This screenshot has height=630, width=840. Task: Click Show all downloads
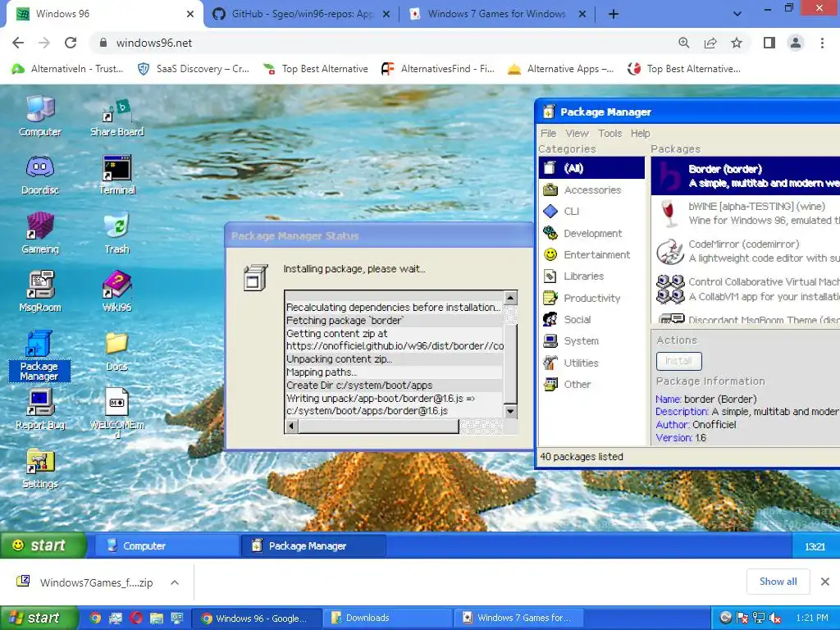tap(778, 582)
